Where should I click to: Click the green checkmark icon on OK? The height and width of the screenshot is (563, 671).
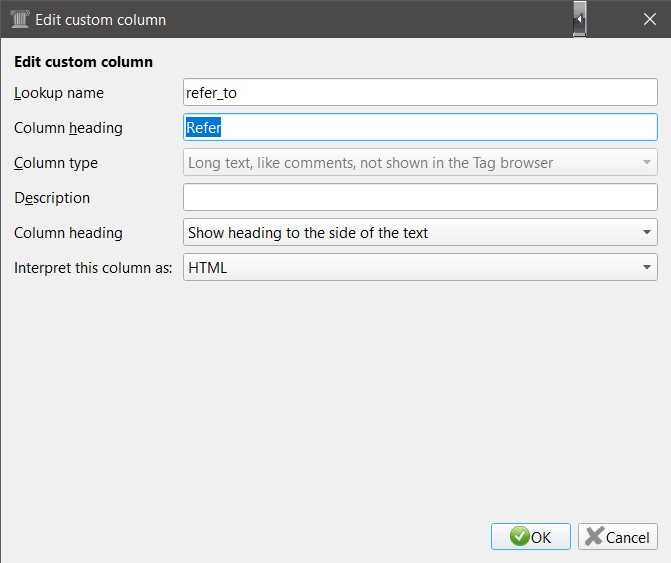tap(519, 537)
